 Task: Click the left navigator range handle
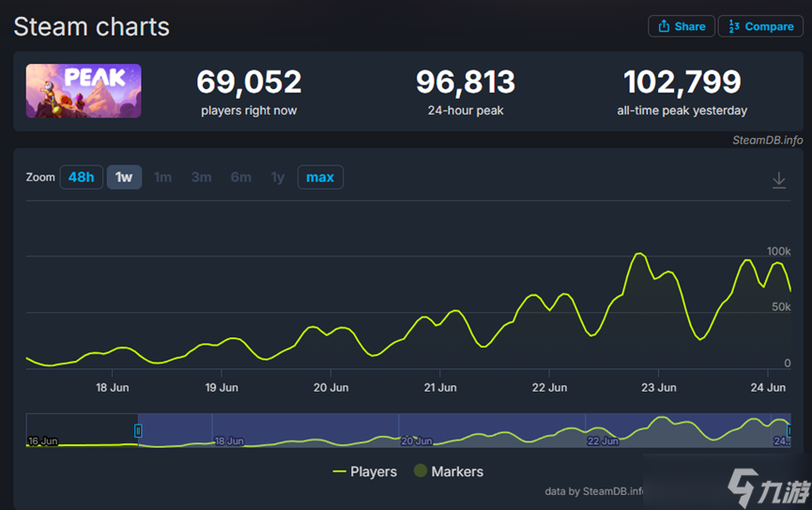click(138, 430)
